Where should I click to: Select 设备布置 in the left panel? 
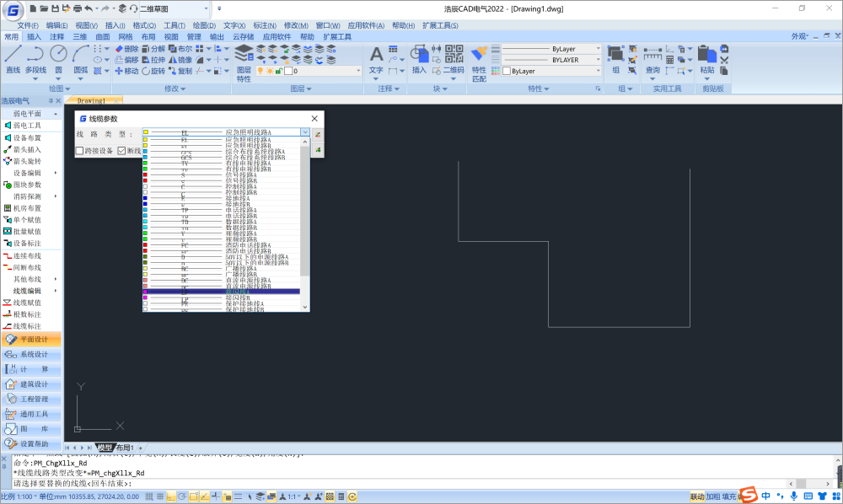click(x=27, y=137)
